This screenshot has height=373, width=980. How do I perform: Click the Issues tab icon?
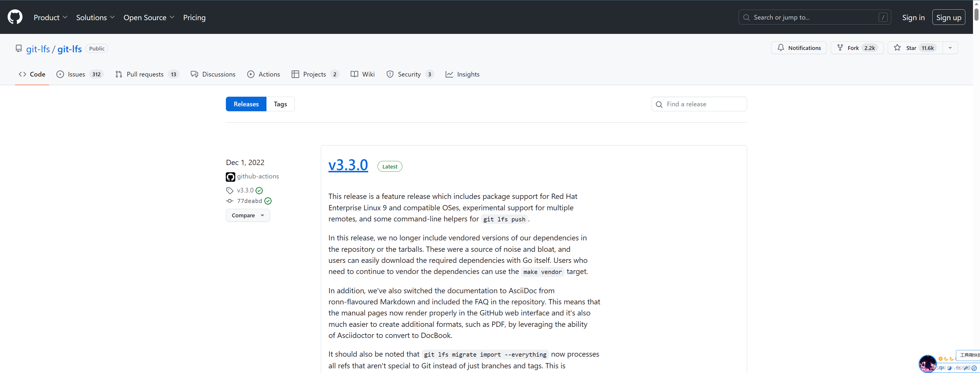point(61,74)
